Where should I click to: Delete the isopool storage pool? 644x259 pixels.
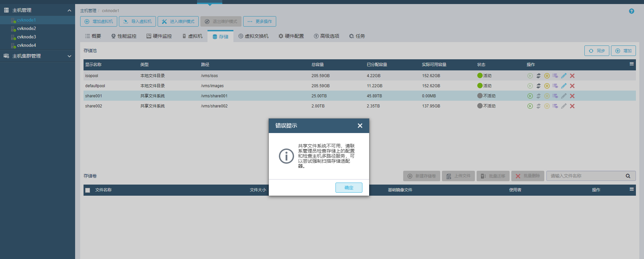click(x=572, y=76)
